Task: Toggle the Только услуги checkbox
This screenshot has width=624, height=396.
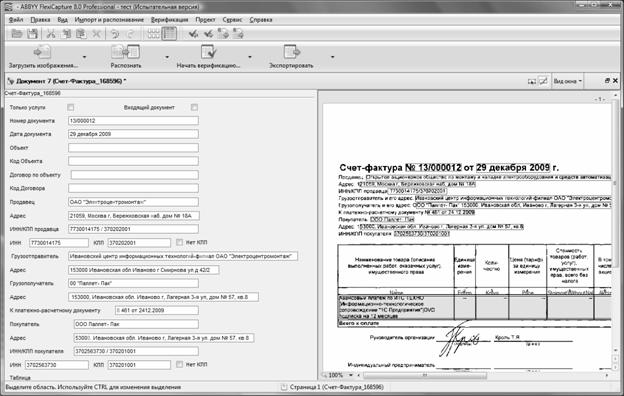Action: click(71, 107)
